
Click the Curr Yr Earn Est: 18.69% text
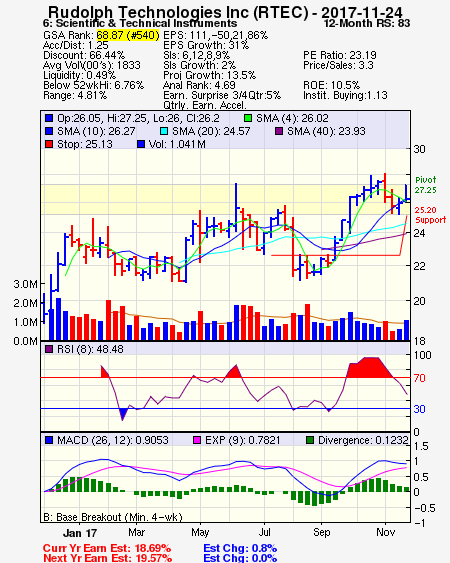[x=107, y=549]
